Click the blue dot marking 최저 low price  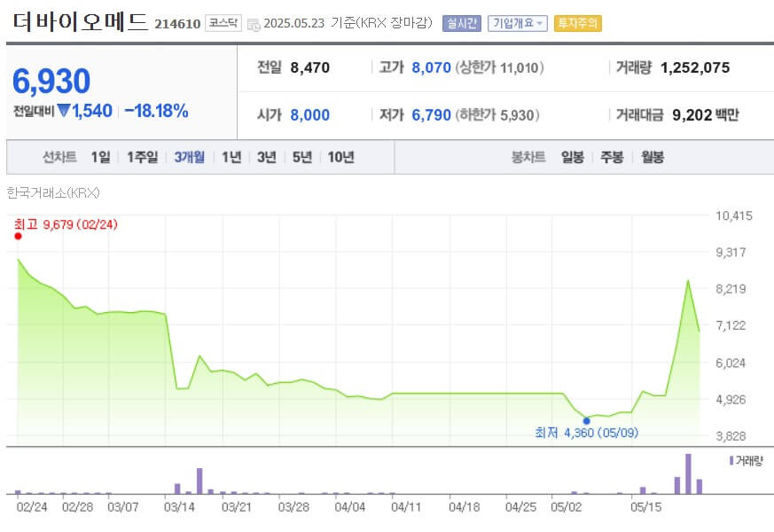click(586, 420)
